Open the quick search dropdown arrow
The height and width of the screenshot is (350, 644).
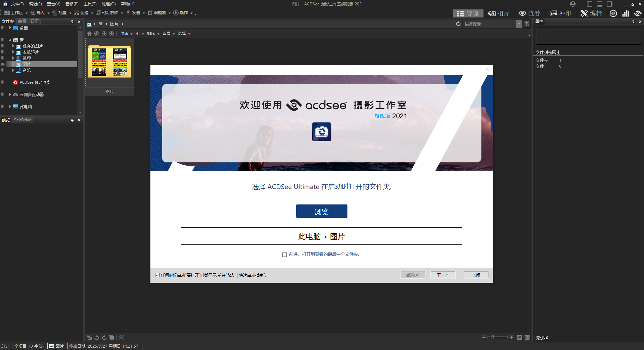click(x=519, y=24)
